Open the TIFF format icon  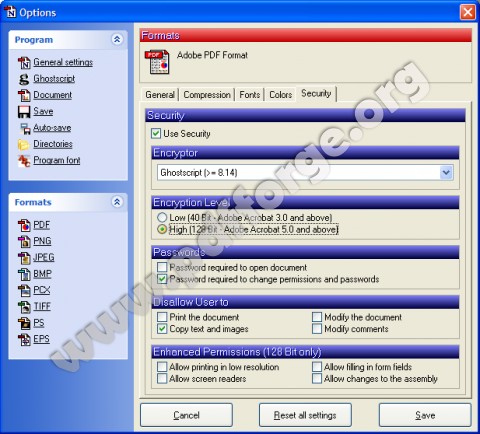[24, 307]
